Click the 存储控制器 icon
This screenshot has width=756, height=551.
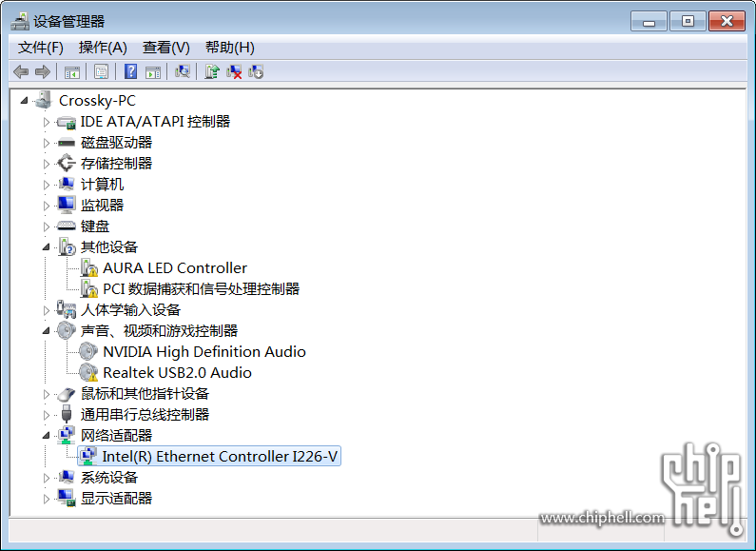[66, 163]
